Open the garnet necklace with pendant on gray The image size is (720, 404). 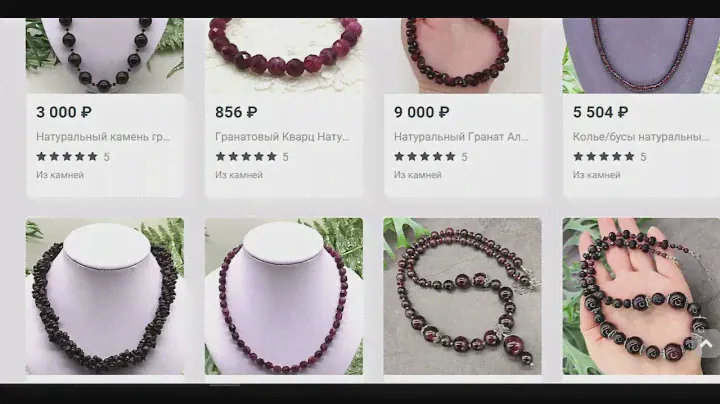(462, 296)
